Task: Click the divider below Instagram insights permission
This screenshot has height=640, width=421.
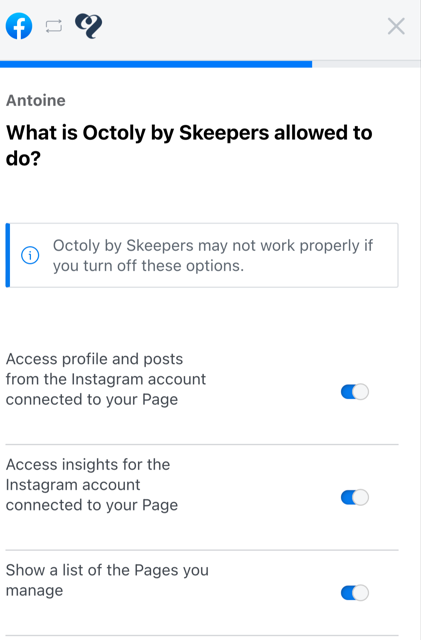Action: [202, 550]
